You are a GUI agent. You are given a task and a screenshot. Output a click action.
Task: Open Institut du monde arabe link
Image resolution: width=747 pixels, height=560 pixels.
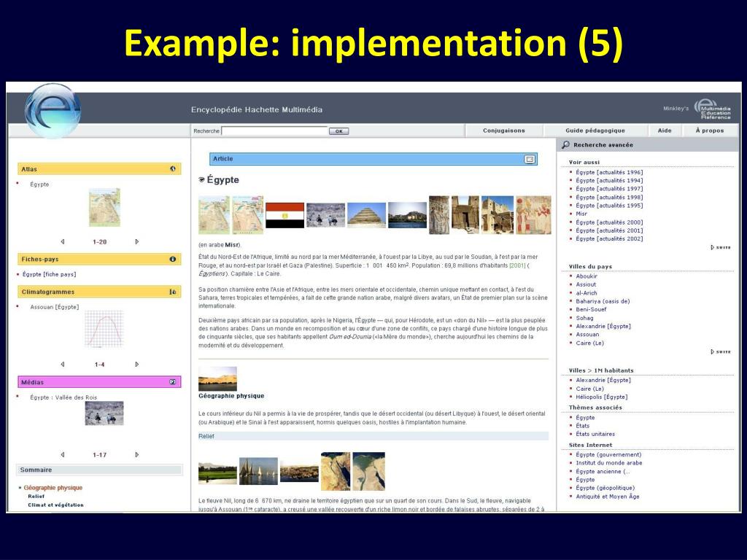[609, 463]
